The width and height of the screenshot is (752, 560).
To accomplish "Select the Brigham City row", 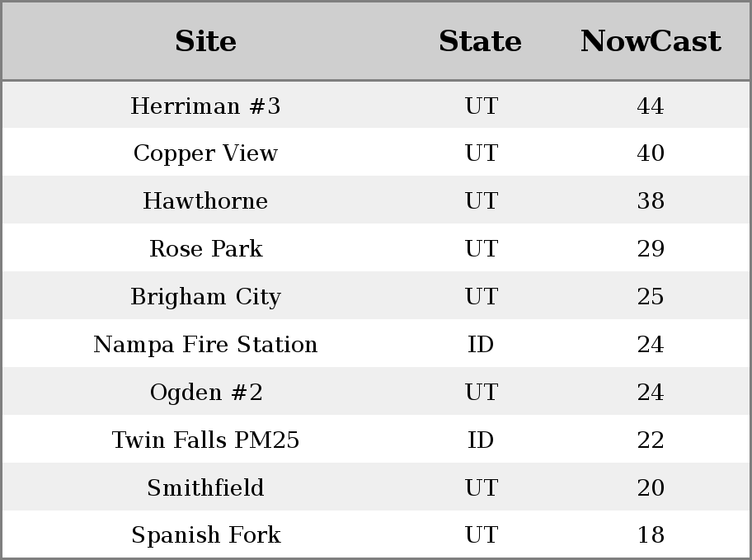I will [376, 295].
